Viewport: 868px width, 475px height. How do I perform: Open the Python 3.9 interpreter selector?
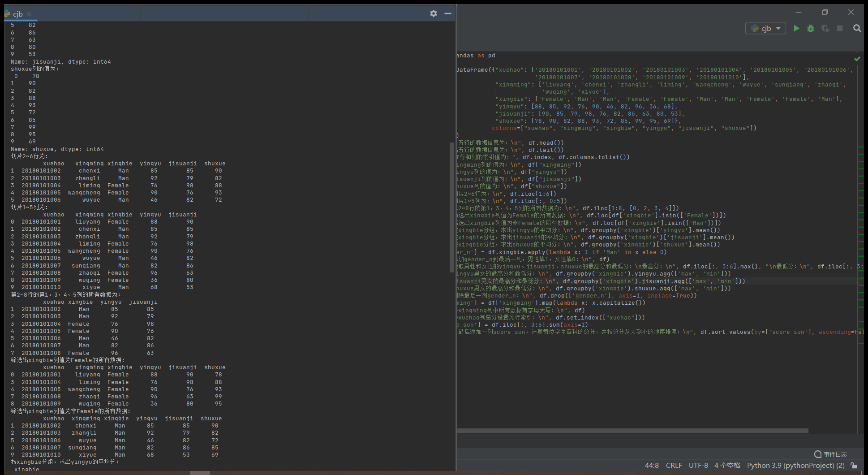[795, 466]
